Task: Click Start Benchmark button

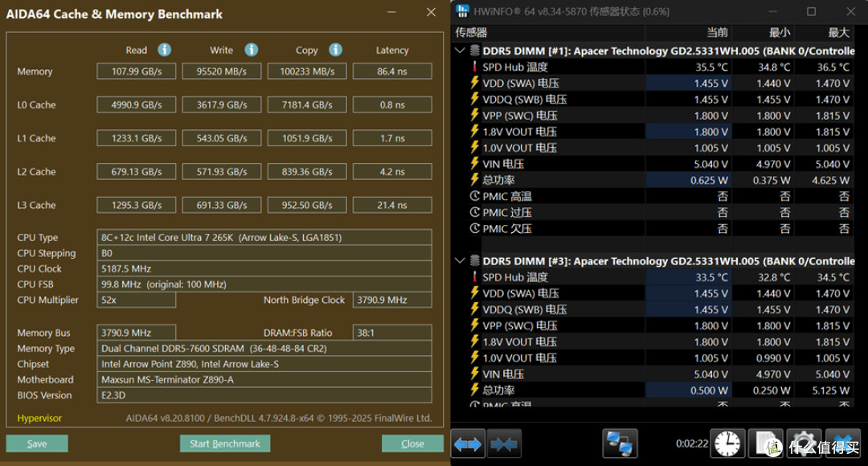Action: [225, 444]
